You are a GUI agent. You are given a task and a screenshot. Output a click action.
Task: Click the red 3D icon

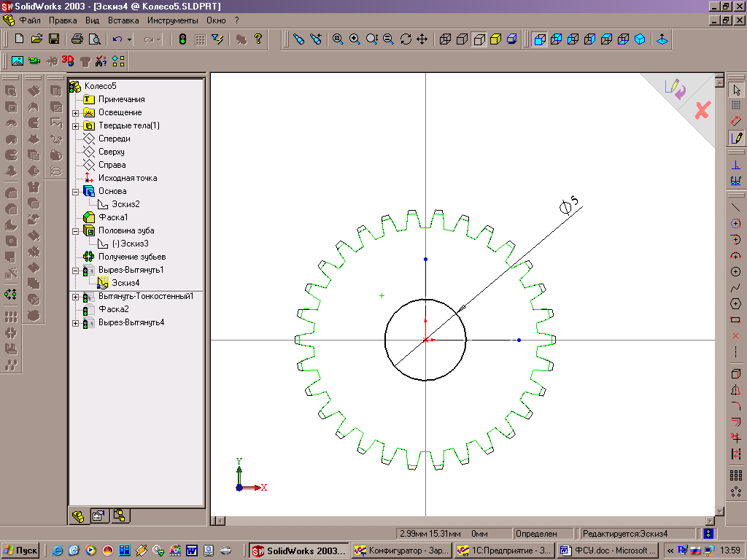pyautogui.click(x=68, y=61)
